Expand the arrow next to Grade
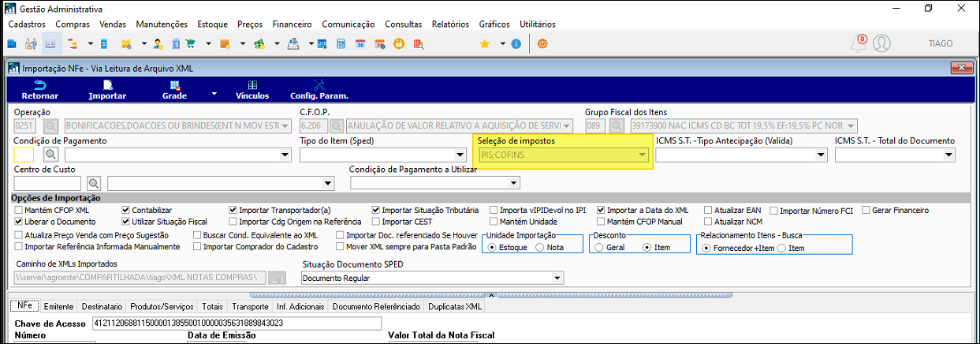This screenshot has height=344, width=980. 214,94
